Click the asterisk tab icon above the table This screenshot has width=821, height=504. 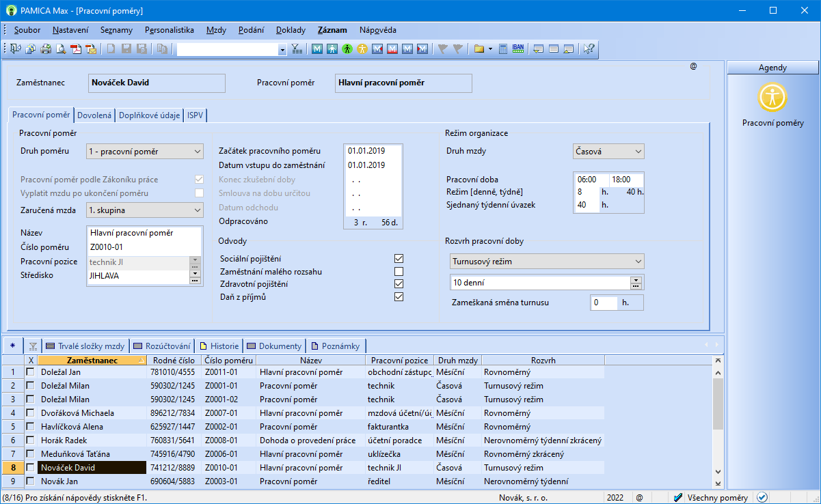[12, 346]
